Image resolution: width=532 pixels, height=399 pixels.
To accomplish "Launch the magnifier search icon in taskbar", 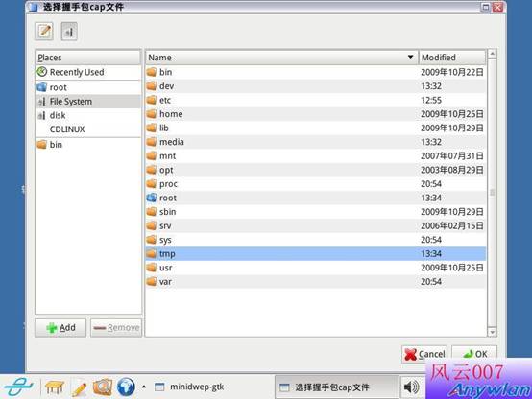I will tap(103, 387).
